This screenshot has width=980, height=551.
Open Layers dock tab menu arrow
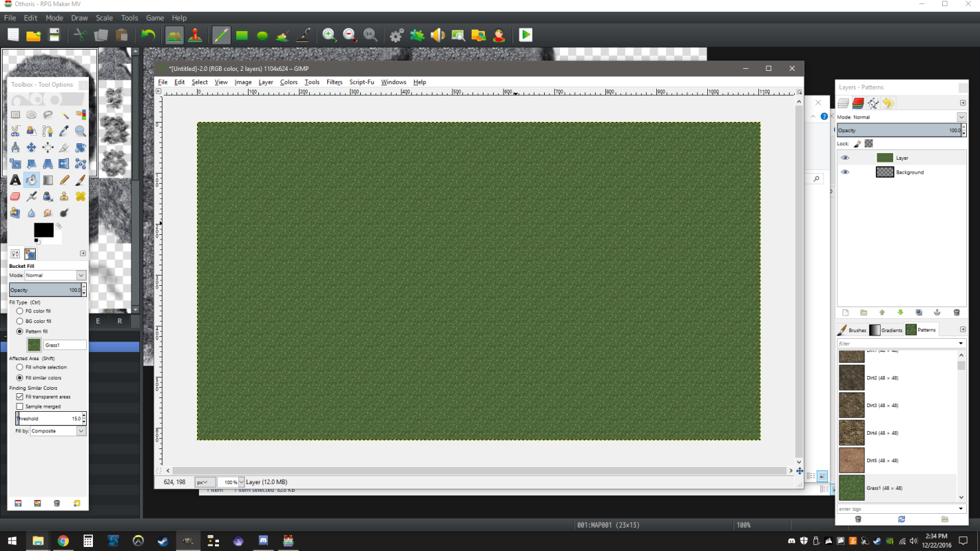click(x=963, y=103)
